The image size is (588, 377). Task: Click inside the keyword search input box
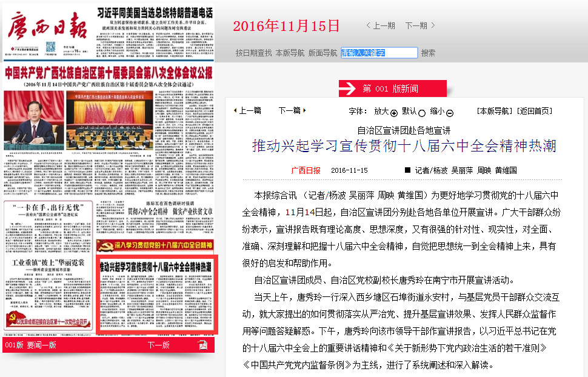(x=381, y=52)
